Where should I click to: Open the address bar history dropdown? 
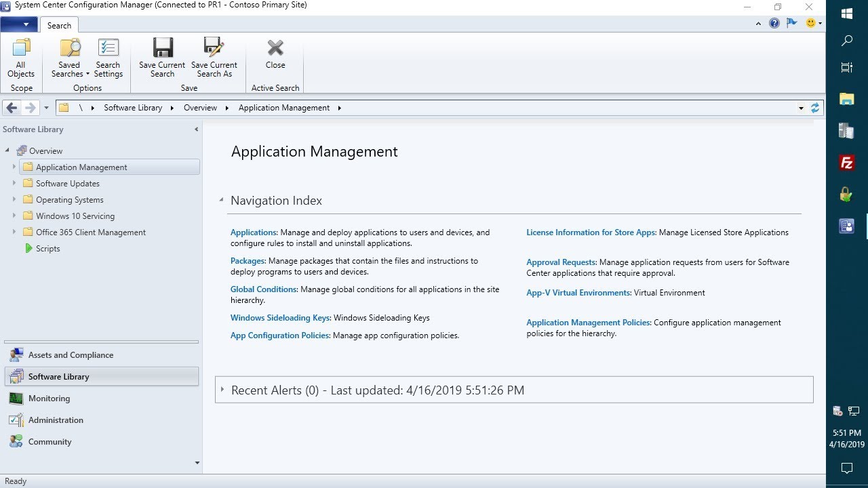tap(802, 108)
